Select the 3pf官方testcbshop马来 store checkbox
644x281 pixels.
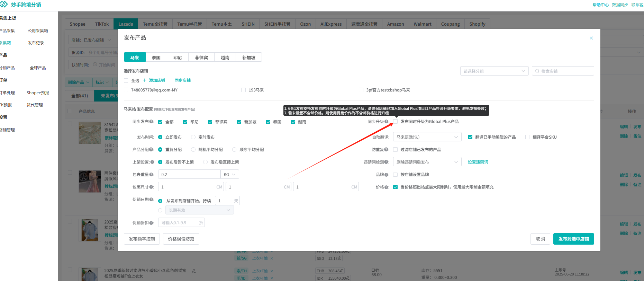point(361,90)
